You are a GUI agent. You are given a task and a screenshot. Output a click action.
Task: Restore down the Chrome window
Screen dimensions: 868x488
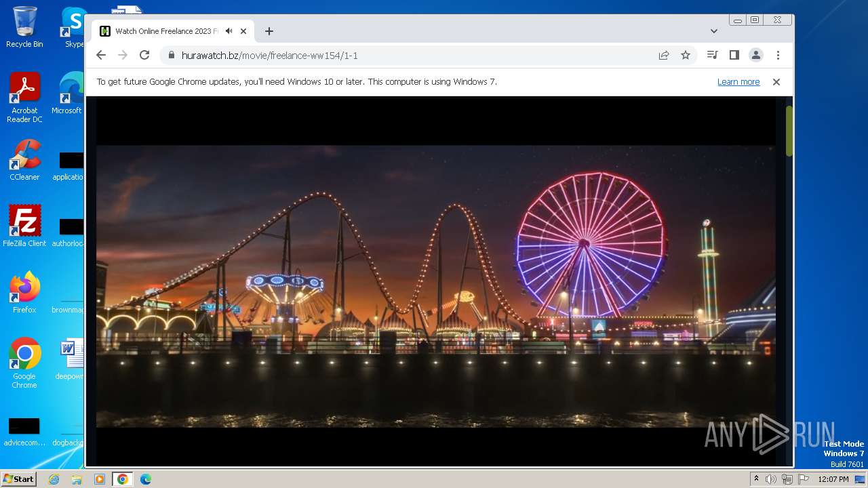tap(755, 20)
